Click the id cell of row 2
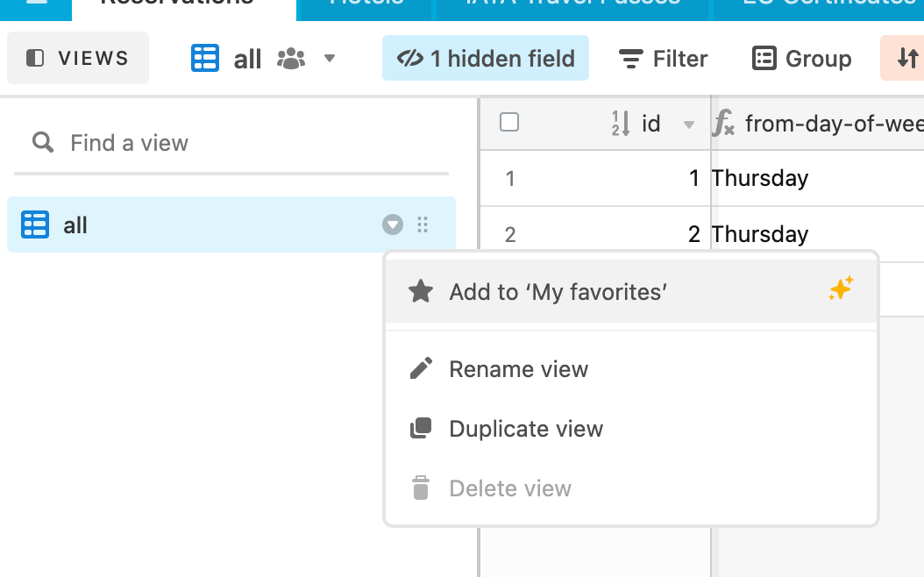The image size is (924, 577). click(x=596, y=234)
